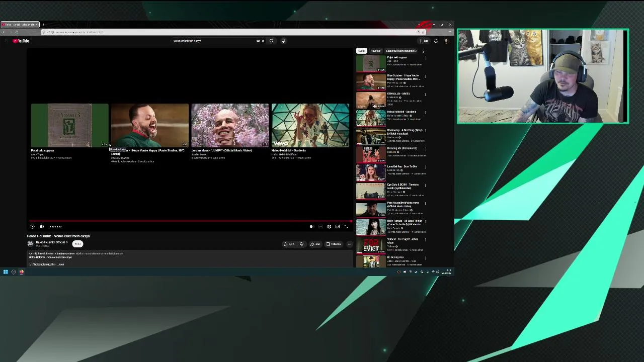This screenshot has height=362, width=644.
Task: Clear the search box with the X
Action: pos(263,41)
